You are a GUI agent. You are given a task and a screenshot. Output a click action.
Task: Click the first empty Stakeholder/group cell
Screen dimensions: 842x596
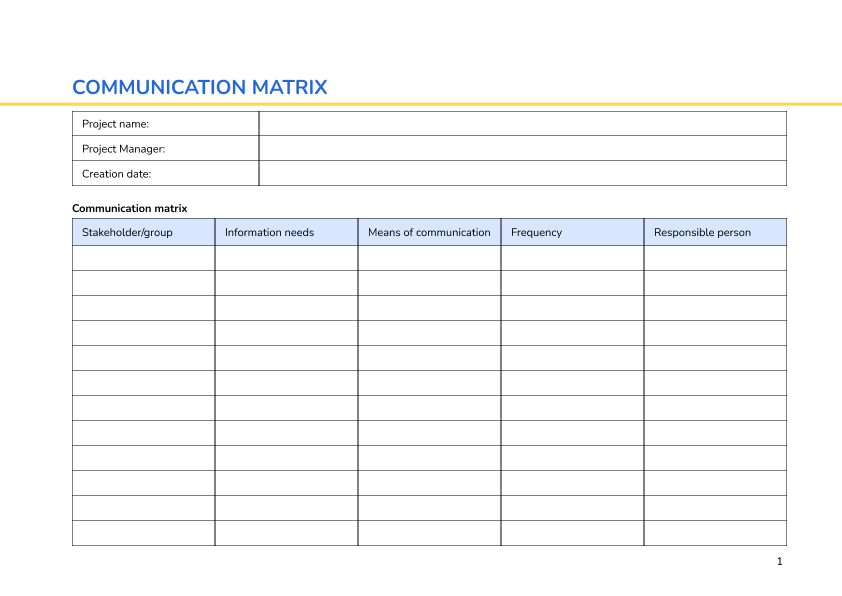(x=143, y=257)
